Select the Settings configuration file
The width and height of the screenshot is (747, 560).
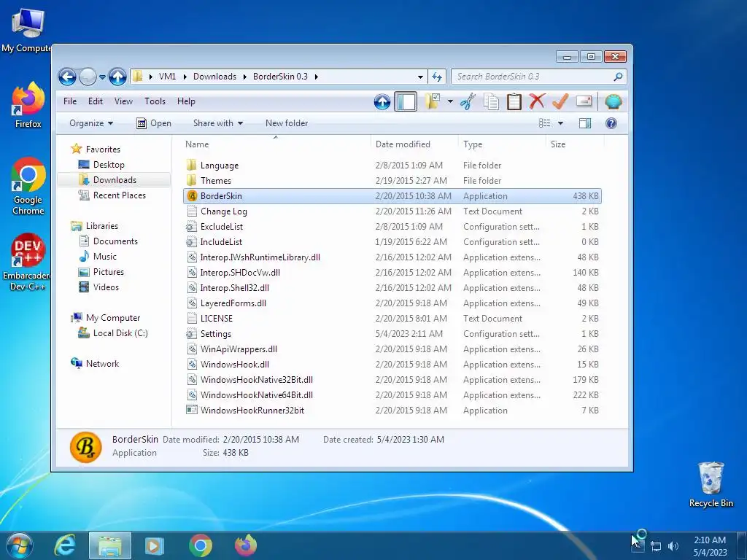pyautogui.click(x=392, y=334)
